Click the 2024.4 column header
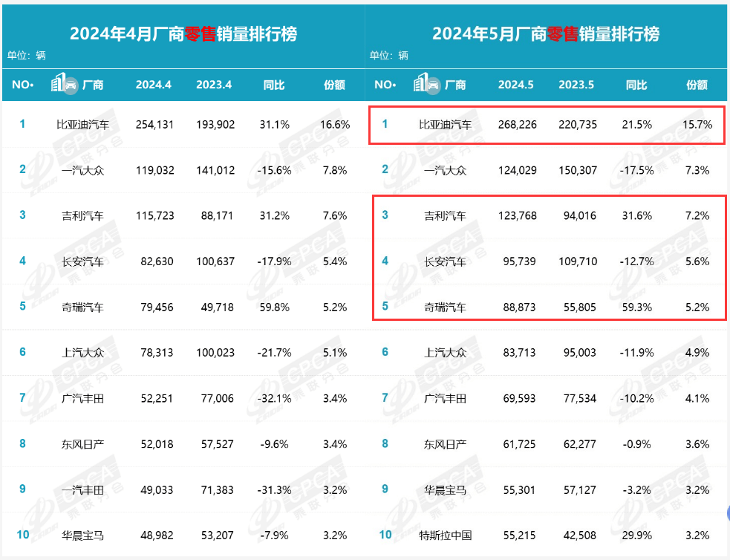This screenshot has height=560, width=730. point(153,85)
